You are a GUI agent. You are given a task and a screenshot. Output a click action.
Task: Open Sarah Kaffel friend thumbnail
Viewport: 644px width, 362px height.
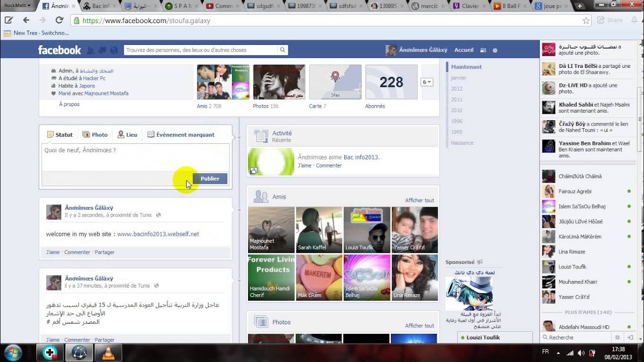tap(319, 230)
